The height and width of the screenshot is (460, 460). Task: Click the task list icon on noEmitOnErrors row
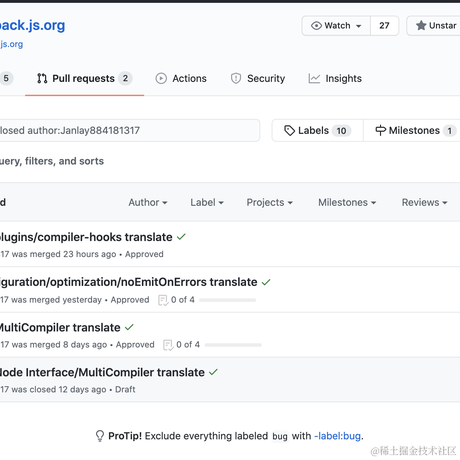(x=163, y=300)
